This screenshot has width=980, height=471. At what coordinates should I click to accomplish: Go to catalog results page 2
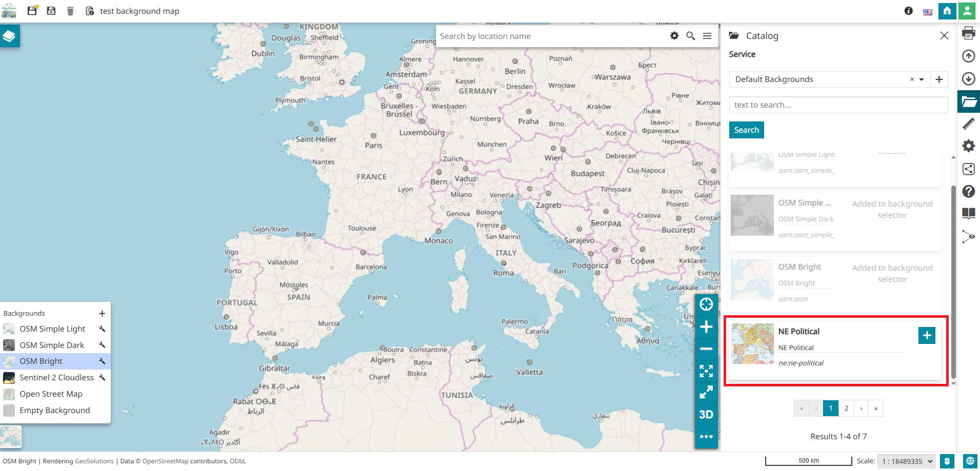point(846,408)
